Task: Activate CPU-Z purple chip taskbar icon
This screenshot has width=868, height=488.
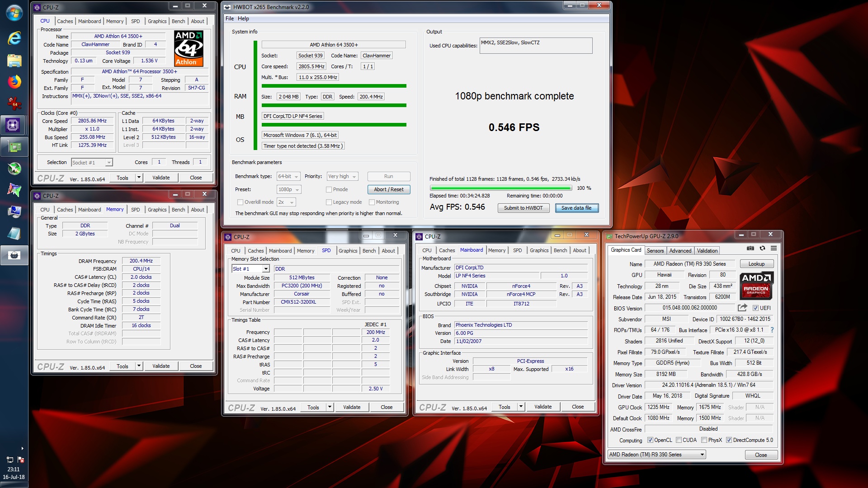Action: pyautogui.click(x=13, y=125)
